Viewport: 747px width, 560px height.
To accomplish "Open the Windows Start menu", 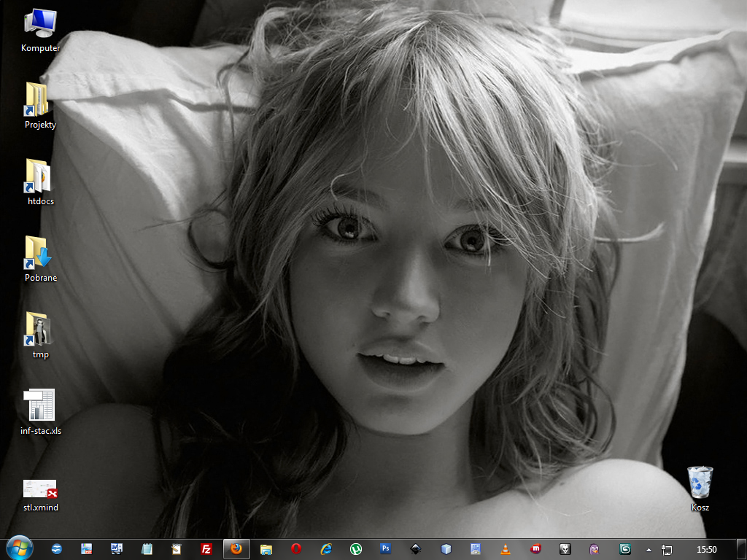I will click(x=18, y=548).
